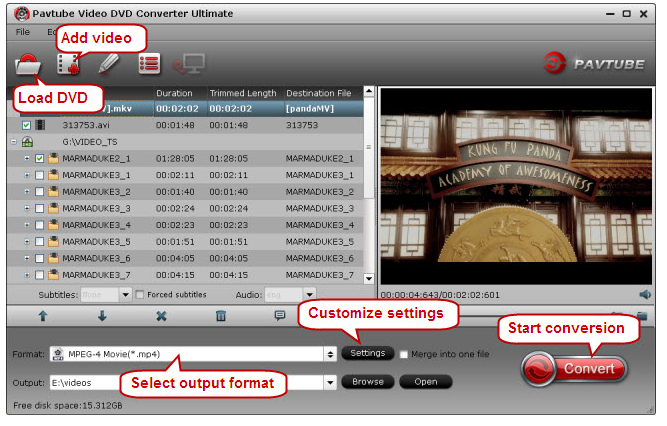Enable the MARMADUKE3_1 title checkbox

(39, 175)
